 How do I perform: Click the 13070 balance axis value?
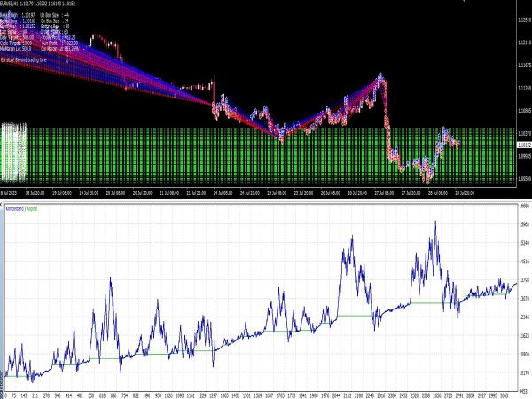pos(525,299)
